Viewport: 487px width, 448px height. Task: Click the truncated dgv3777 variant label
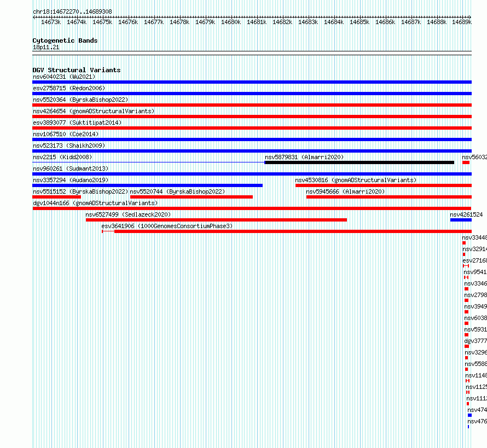click(476, 341)
